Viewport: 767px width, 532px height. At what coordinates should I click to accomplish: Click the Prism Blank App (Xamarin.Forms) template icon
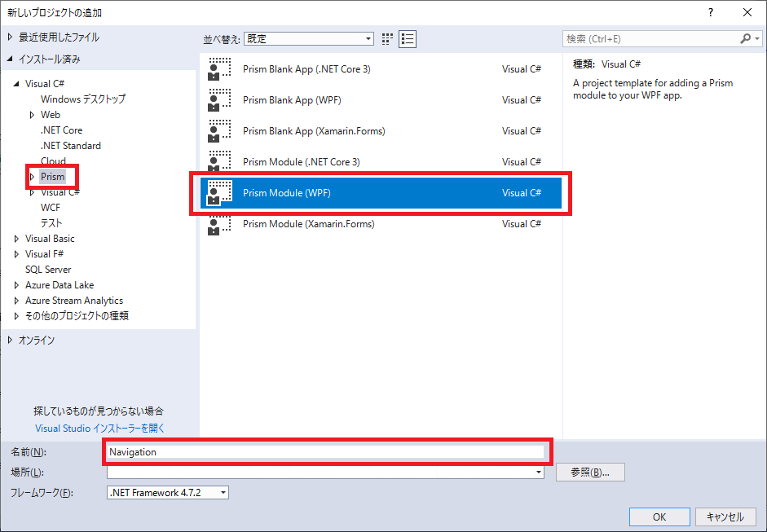point(219,131)
